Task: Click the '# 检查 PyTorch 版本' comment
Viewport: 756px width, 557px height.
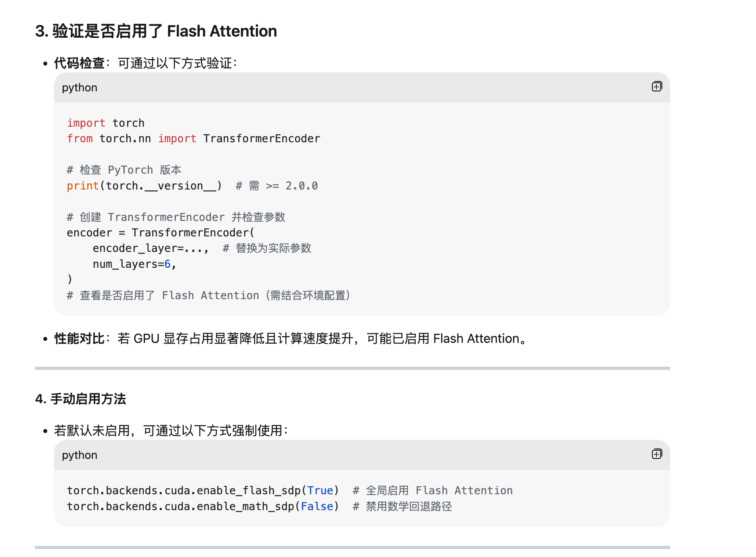Action: (x=124, y=170)
